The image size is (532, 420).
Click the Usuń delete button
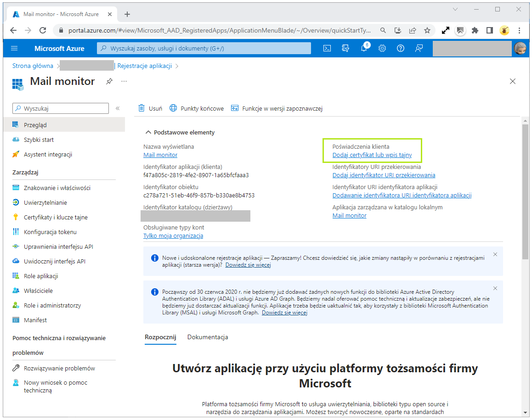click(x=150, y=108)
